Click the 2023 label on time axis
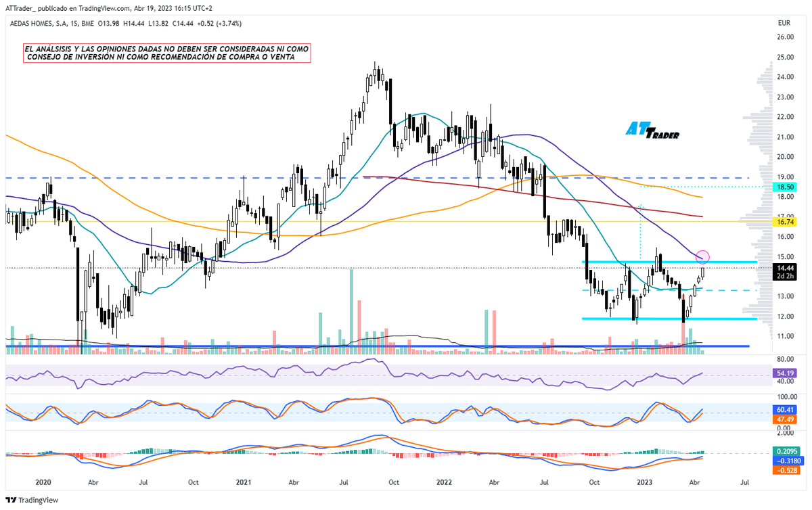 pos(644,483)
